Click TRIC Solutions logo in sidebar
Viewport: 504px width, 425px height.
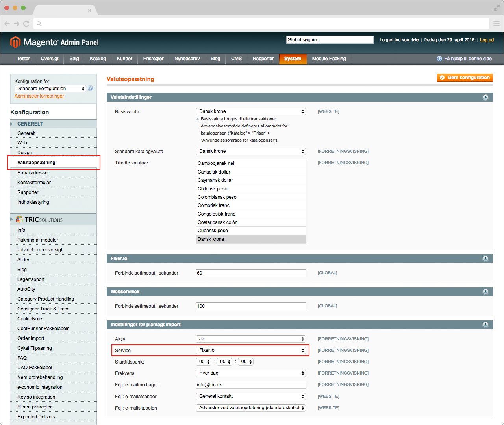tap(39, 220)
